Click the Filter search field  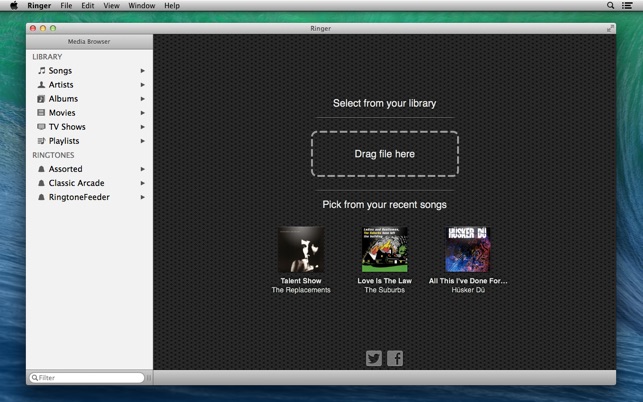[x=90, y=378]
